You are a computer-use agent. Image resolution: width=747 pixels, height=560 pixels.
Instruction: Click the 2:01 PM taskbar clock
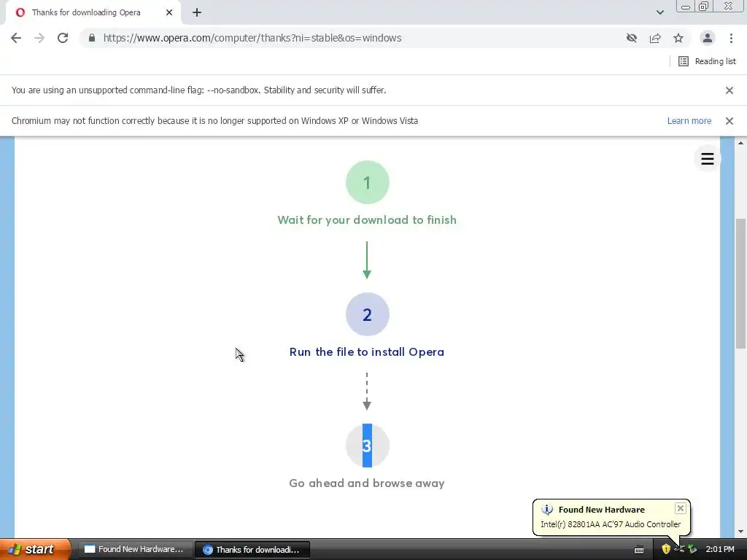(x=720, y=550)
